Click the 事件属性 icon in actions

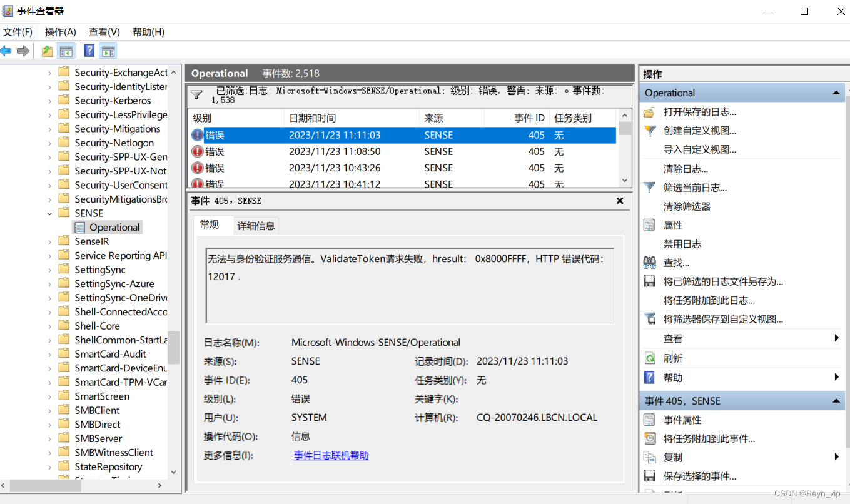coord(650,420)
